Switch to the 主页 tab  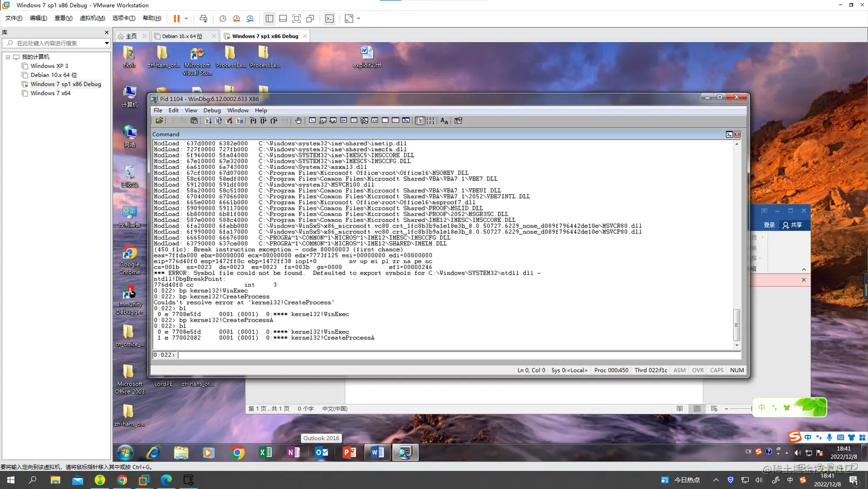[131, 36]
